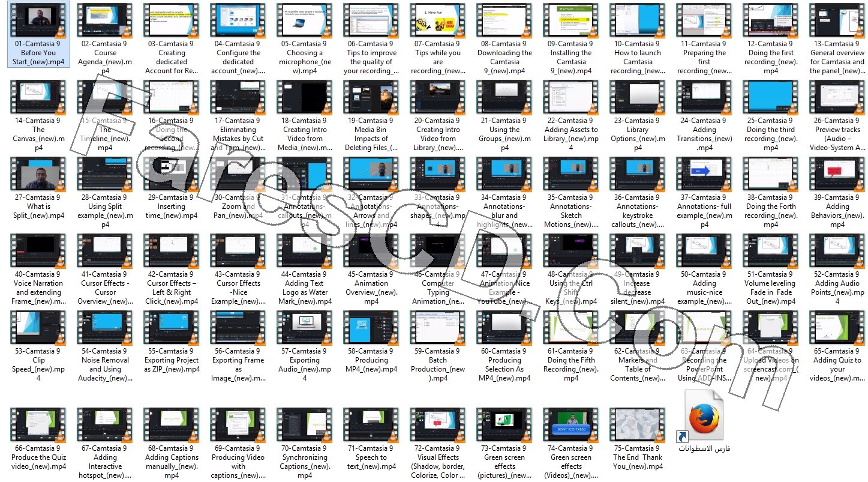
Task: Select 57-Camtasia 9 Exporting Audio video file
Action: [x=305, y=346]
